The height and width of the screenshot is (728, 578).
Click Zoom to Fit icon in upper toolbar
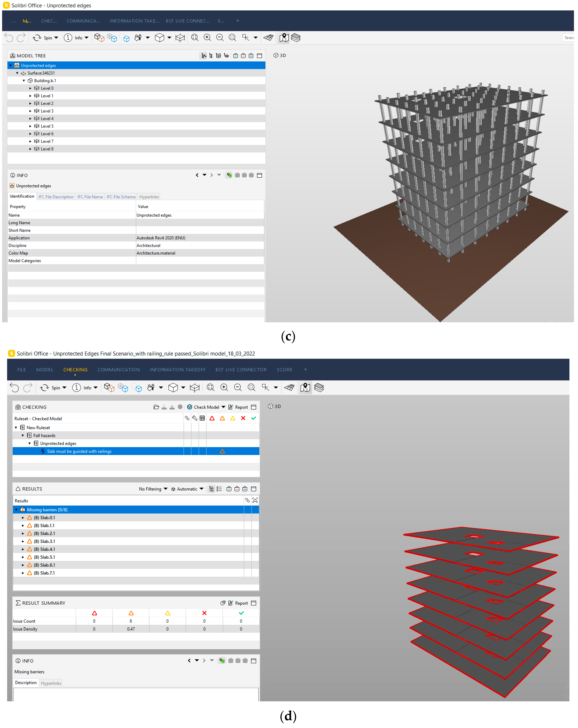tap(195, 38)
